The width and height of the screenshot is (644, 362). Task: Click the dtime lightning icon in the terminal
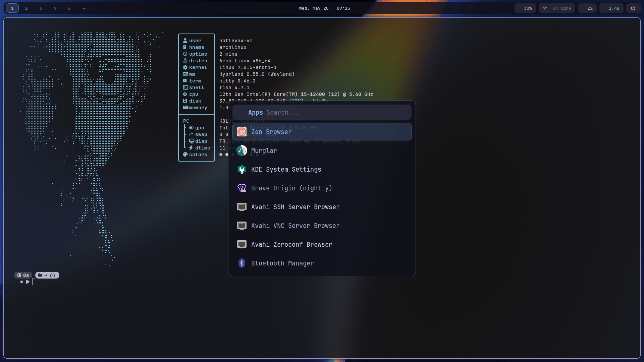click(191, 148)
